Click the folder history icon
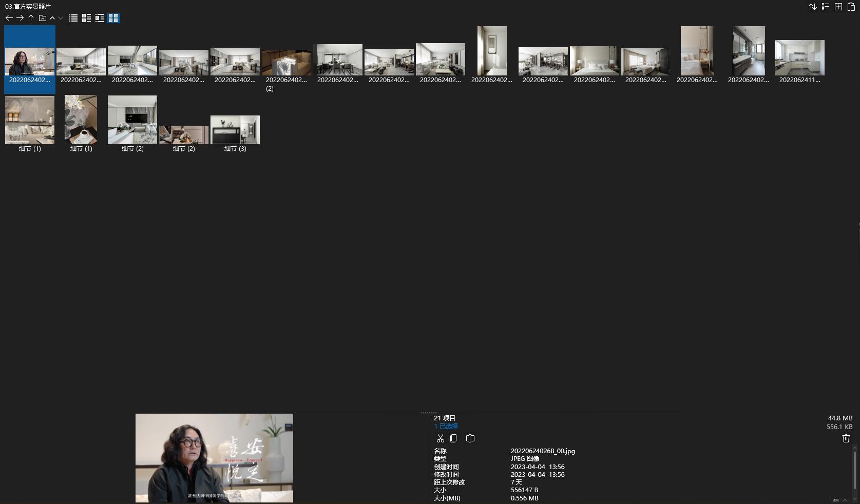The width and height of the screenshot is (860, 504). click(x=43, y=18)
